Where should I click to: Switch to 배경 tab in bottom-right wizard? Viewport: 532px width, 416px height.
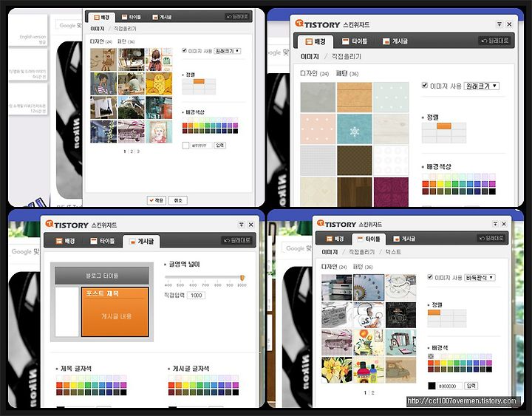[335, 239]
